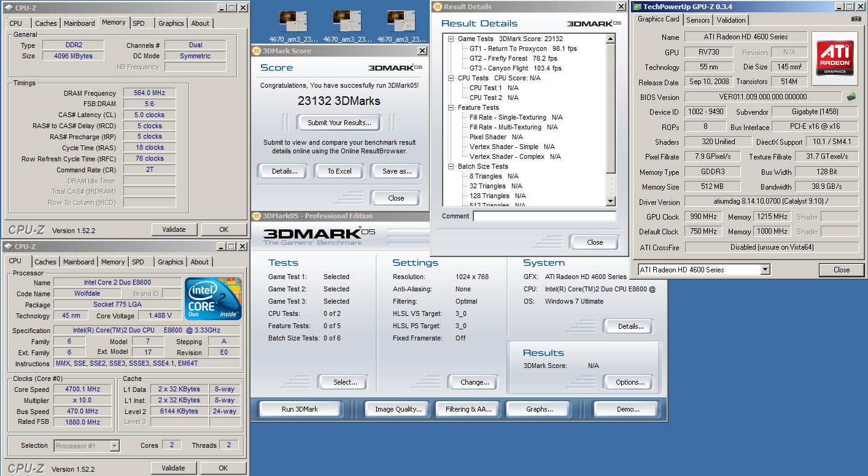Click Close button in Result Details window
Viewport: 868px width, 476px height.
[x=595, y=242]
